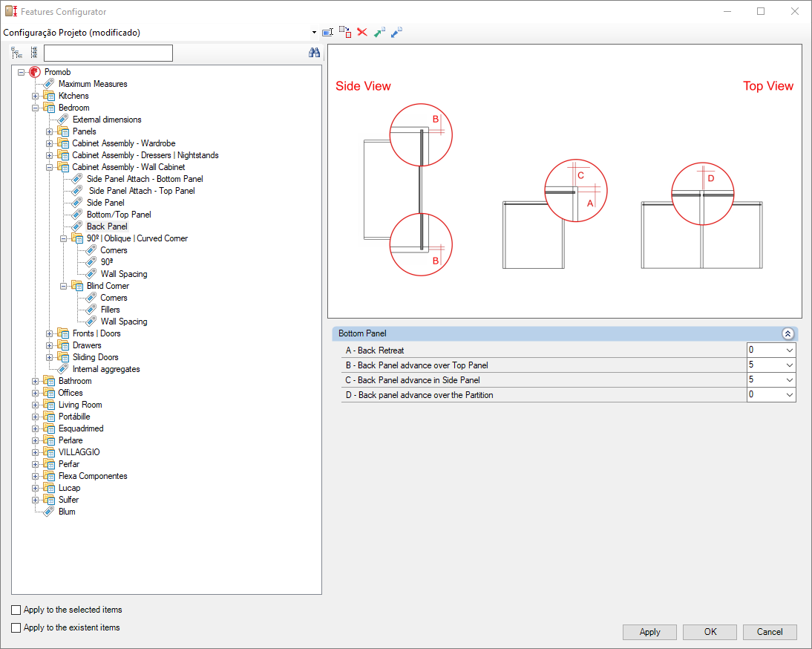Click the Apply button
The image size is (812, 649).
(x=649, y=632)
